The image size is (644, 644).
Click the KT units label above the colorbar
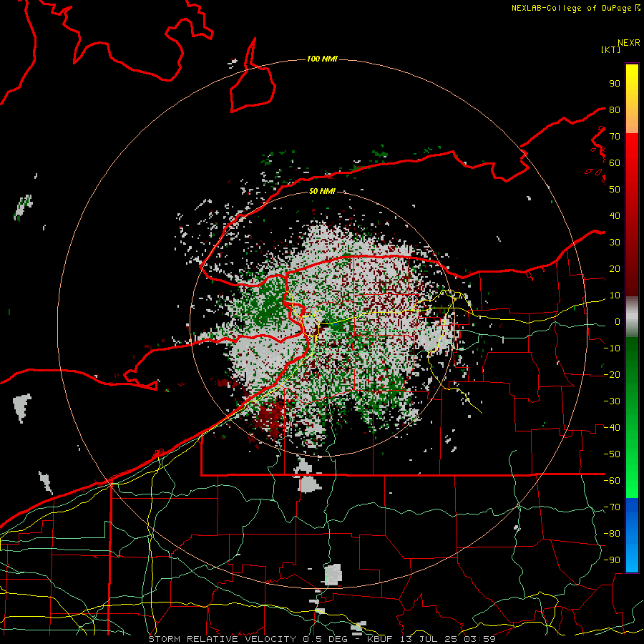pos(610,49)
